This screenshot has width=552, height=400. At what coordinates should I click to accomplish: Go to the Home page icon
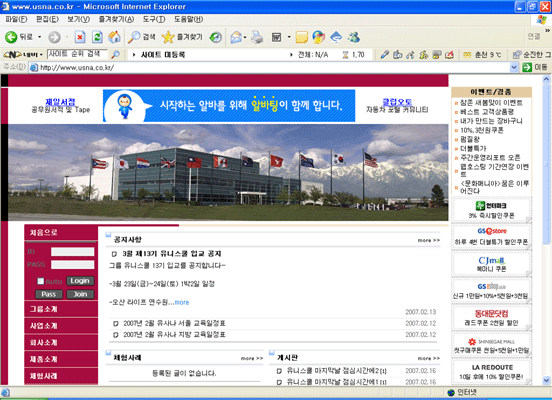pyautogui.click(x=114, y=37)
